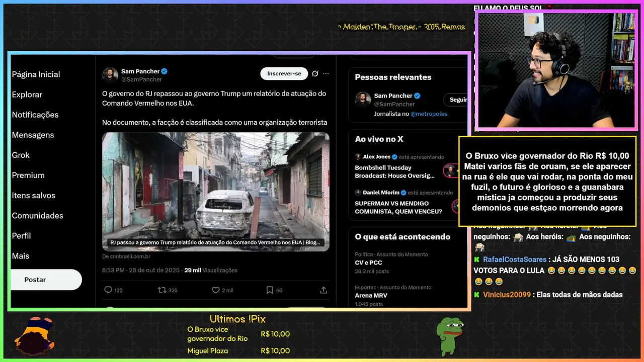Image resolution: width=644 pixels, height=362 pixels.
Task: Open Alex Jones Bombshell Tuesday broadcast
Action: 394,171
